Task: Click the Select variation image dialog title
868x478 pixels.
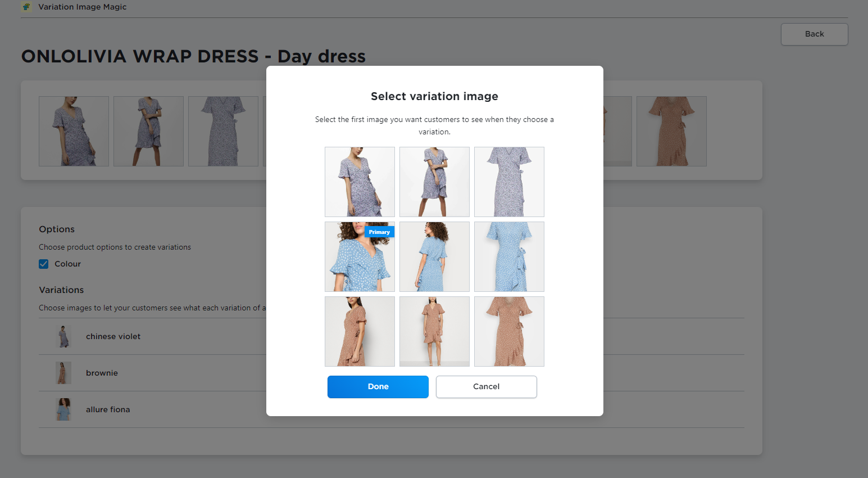Action: coord(434,96)
